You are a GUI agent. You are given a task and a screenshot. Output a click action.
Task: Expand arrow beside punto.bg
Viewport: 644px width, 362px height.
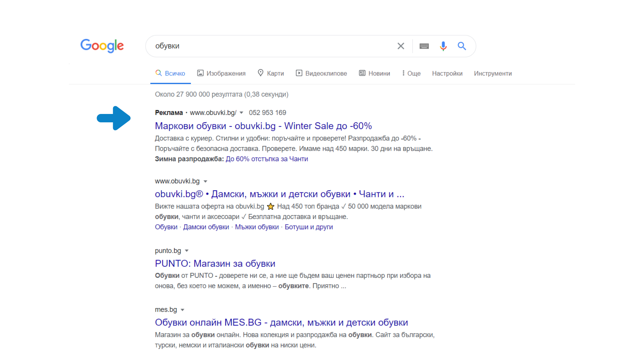click(x=186, y=251)
